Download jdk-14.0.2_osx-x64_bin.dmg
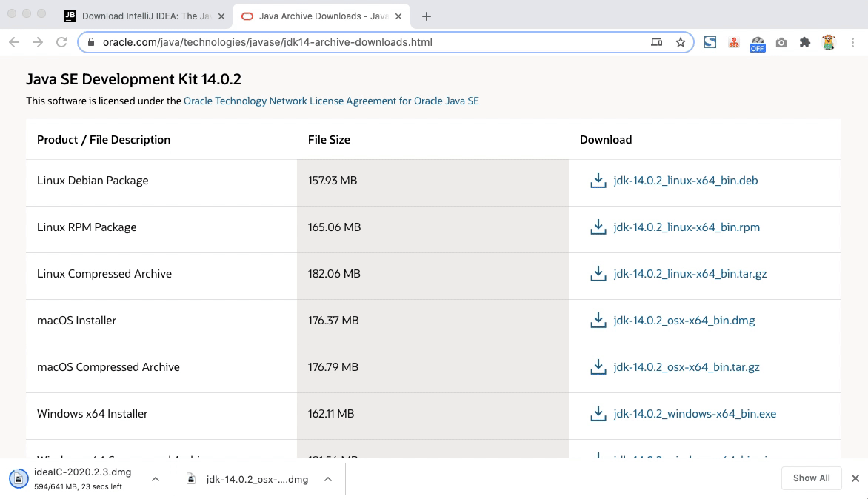Screen dimensions: 868x499 [x=684, y=321]
